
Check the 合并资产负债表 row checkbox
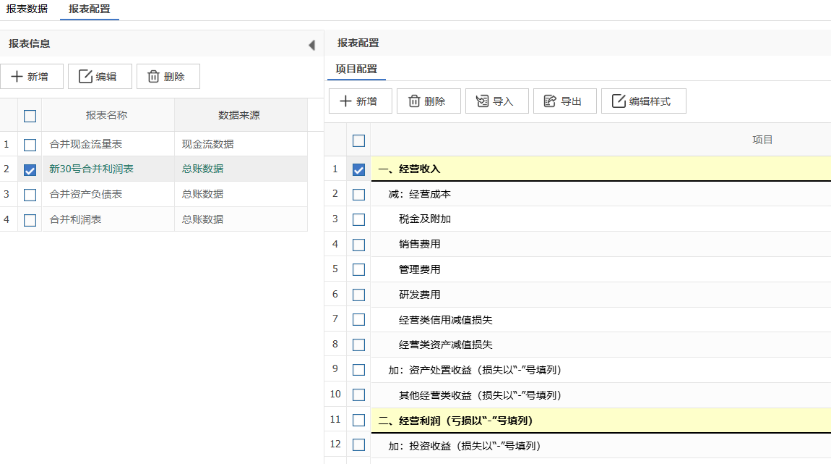click(30, 194)
